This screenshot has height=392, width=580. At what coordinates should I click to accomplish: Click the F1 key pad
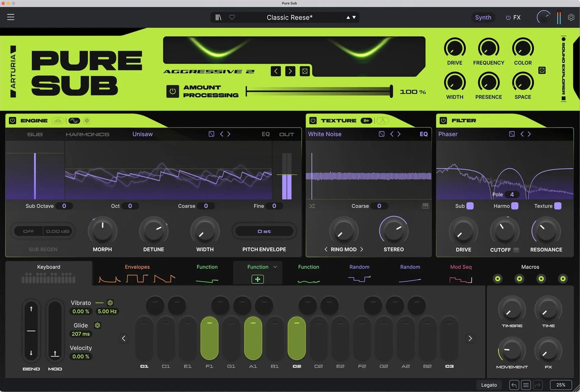pyautogui.click(x=209, y=338)
